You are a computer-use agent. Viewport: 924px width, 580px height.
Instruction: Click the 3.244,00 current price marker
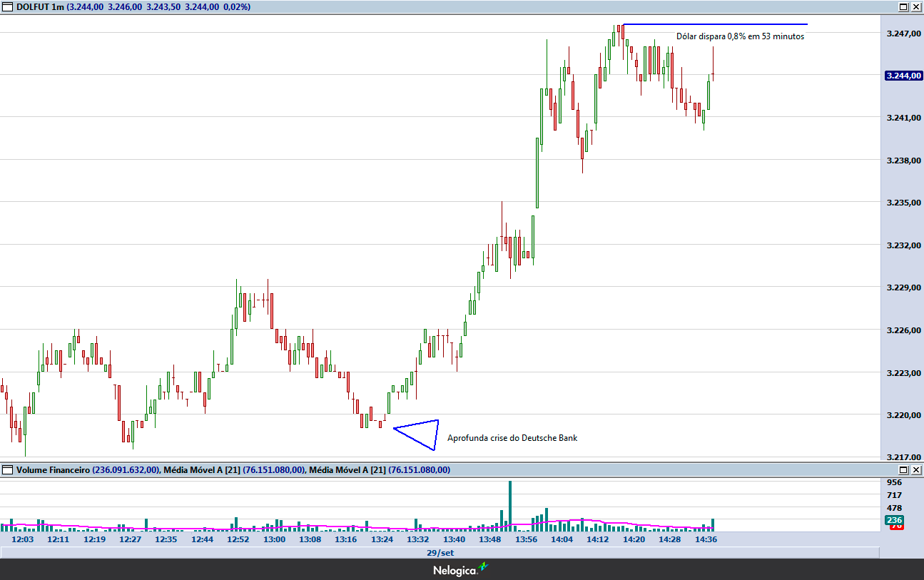(903, 75)
